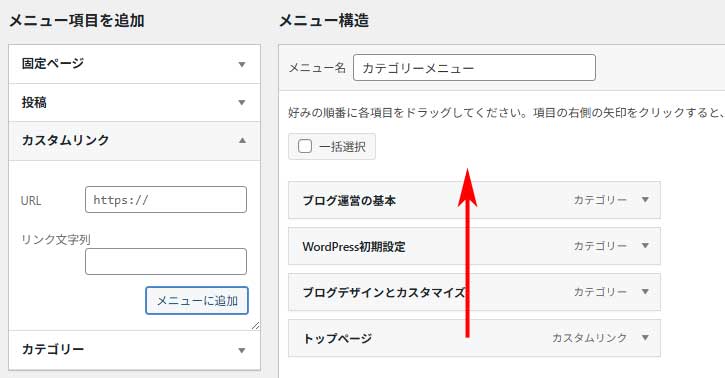The image size is (725, 378).
Task: Expand the ブログ運営の基本 menu item arrow
Action: pyautogui.click(x=645, y=200)
